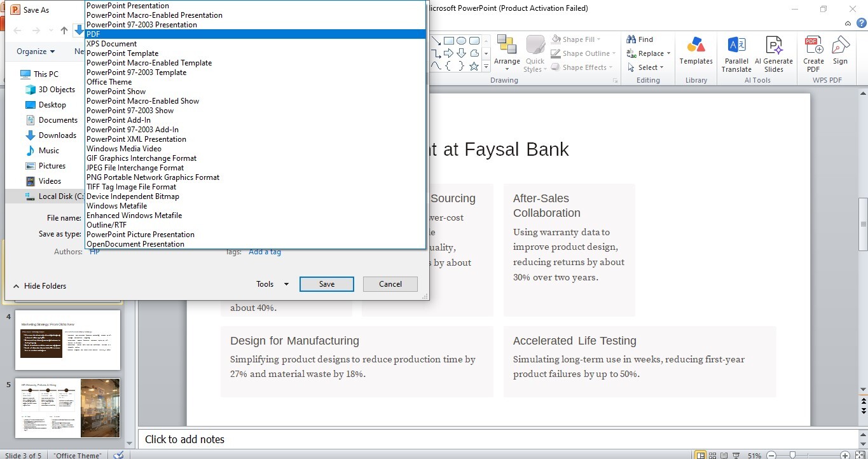Open the Videos folder
868x459 pixels.
coord(43,181)
